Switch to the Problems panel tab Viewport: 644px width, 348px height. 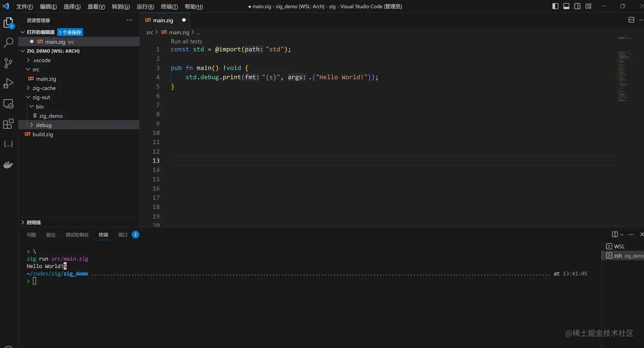point(32,235)
